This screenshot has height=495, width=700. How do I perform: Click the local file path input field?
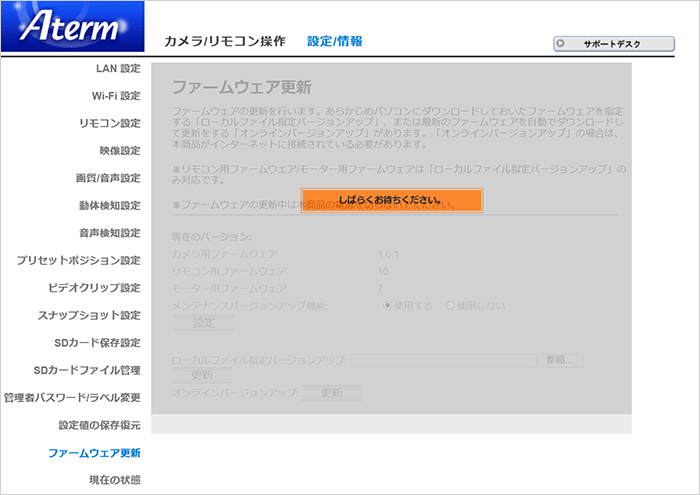(x=441, y=359)
